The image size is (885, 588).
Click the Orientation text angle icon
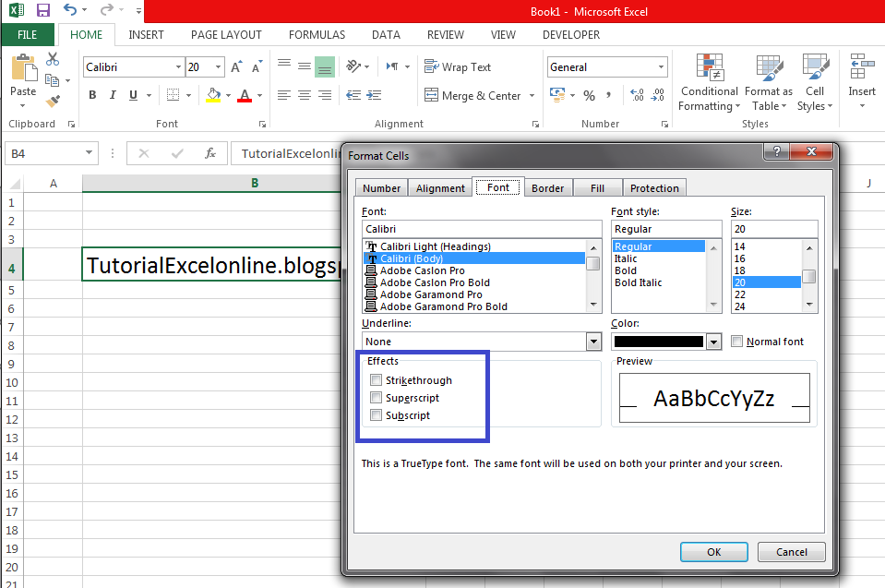click(353, 66)
